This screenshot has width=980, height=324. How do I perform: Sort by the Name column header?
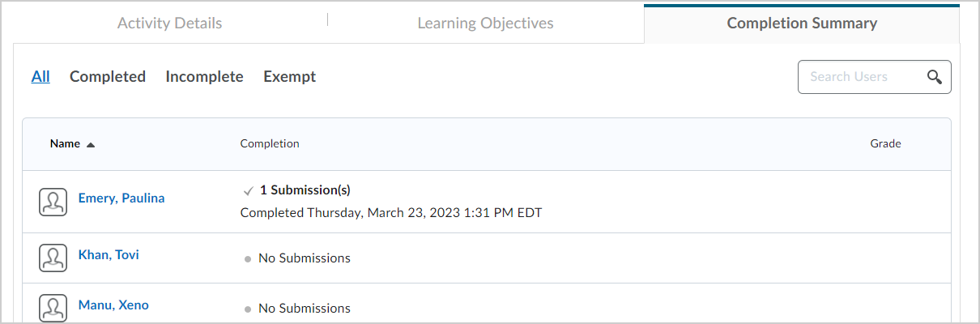65,143
